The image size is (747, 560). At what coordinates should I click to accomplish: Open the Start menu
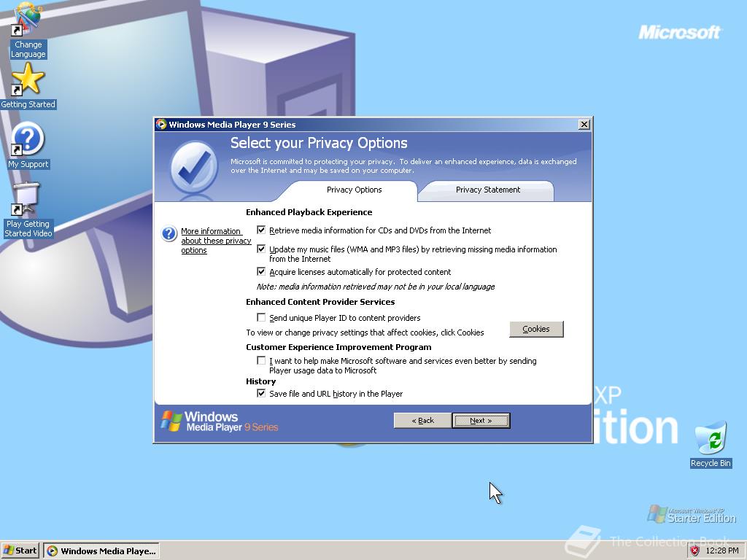pyautogui.click(x=20, y=551)
